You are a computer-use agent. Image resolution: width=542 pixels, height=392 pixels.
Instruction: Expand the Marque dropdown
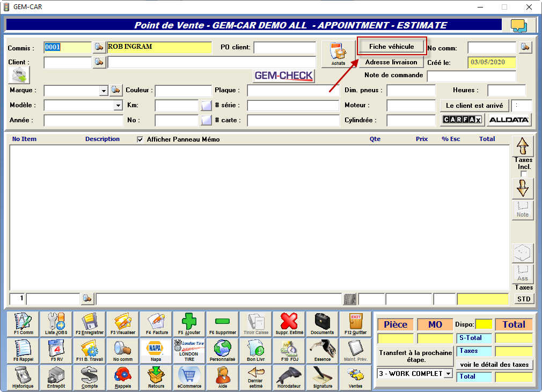tap(104, 91)
